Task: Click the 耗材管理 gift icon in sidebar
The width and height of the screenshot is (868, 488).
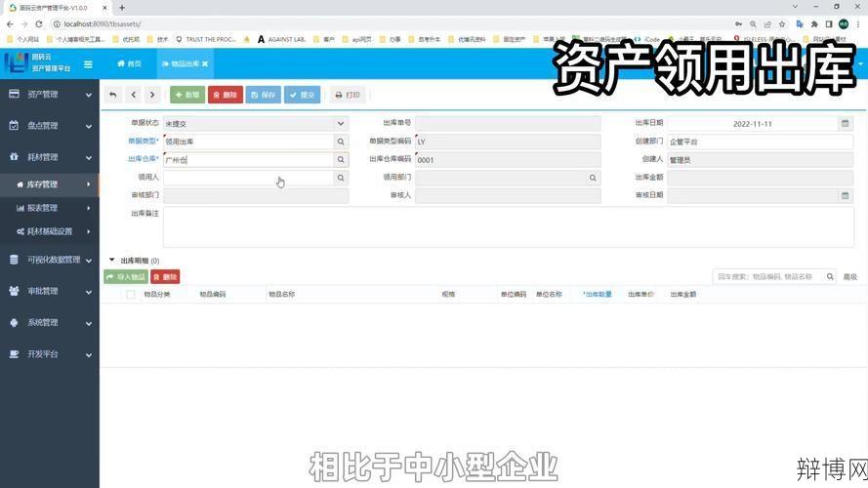Action: coord(14,156)
